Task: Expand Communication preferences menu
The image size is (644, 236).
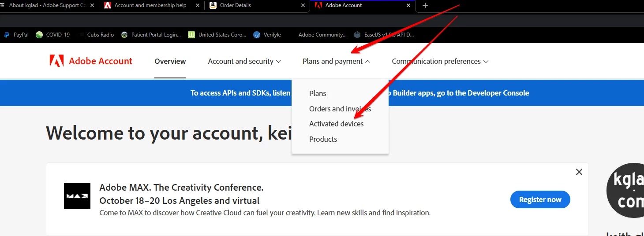Action: point(440,61)
